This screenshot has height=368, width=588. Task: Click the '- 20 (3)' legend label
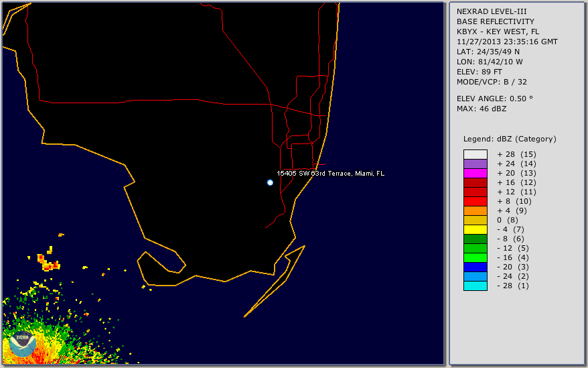[513, 267]
